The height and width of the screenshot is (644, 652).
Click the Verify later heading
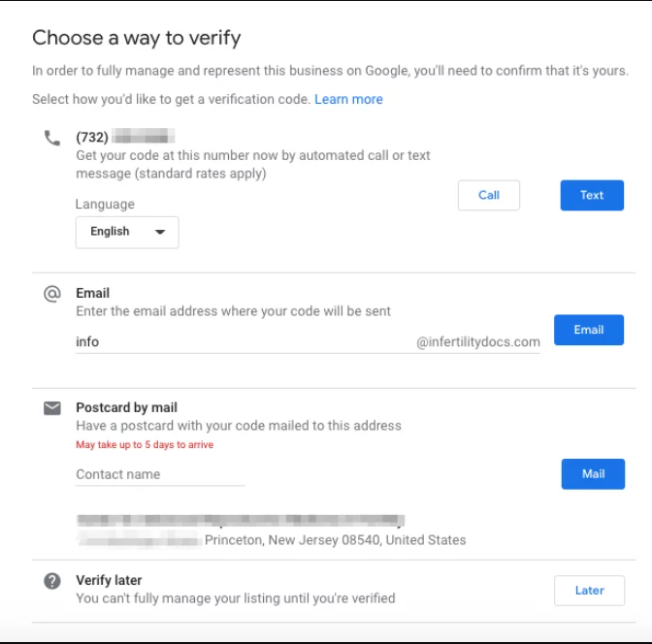(109, 581)
